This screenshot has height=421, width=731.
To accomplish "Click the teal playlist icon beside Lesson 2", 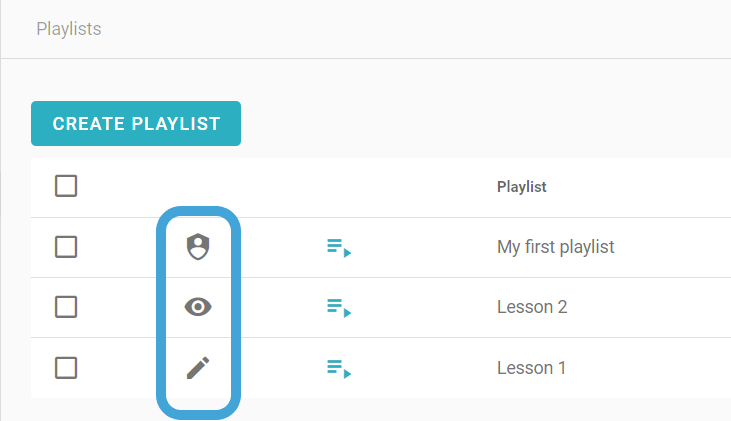I will click(x=339, y=308).
